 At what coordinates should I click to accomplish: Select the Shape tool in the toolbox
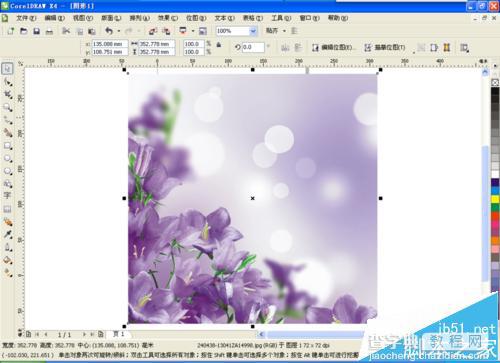tap(8, 82)
